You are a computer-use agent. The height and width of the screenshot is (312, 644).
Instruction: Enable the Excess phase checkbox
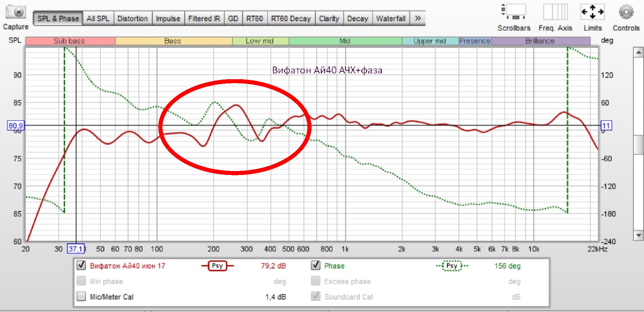[315, 281]
